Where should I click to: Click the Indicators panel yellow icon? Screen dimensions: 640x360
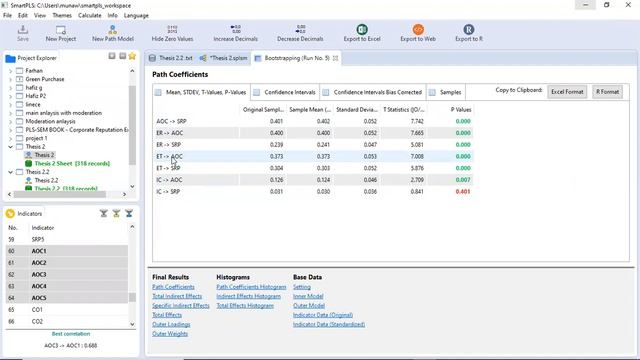point(10,213)
